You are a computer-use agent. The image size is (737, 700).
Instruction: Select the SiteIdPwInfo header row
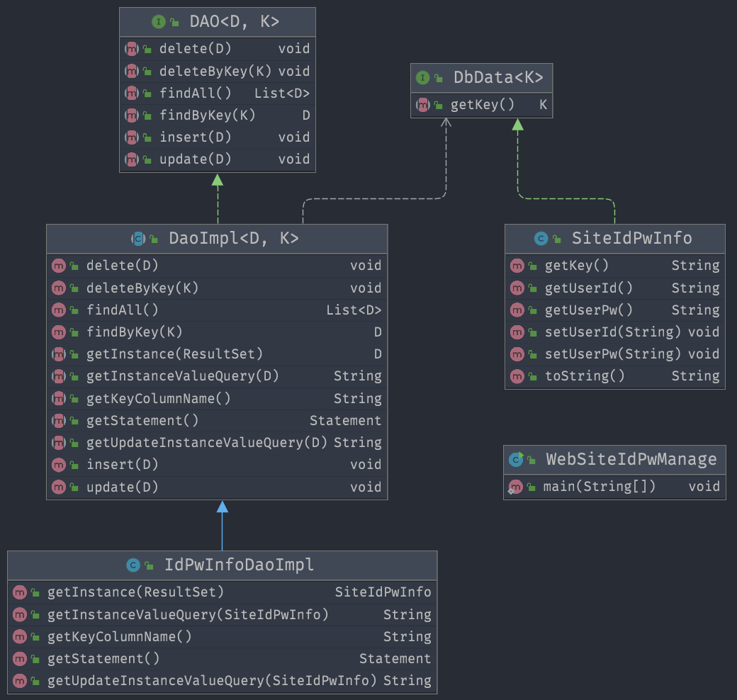click(x=614, y=239)
